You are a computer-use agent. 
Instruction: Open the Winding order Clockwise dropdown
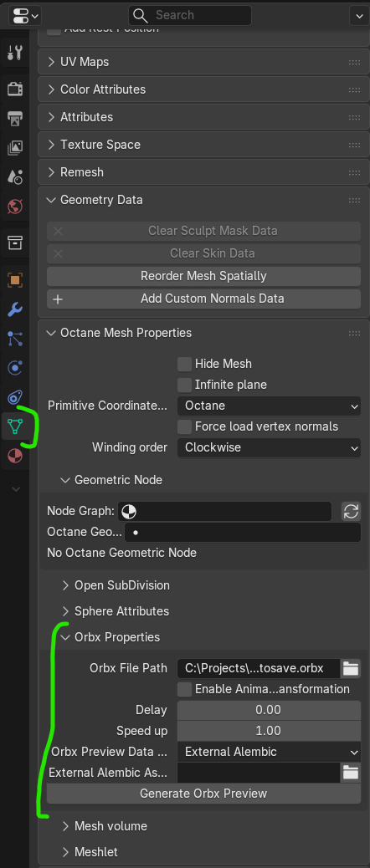[270, 448]
